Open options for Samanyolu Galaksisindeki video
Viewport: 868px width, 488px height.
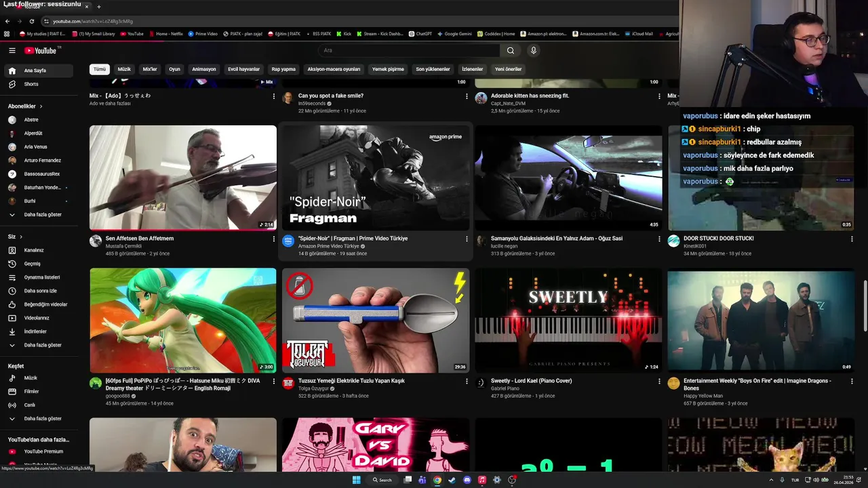pyautogui.click(x=659, y=239)
